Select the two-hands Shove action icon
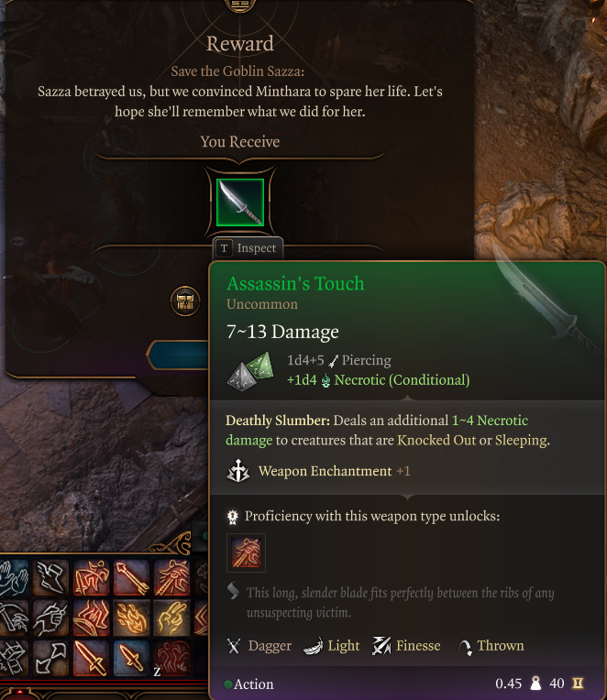Image resolution: width=607 pixels, height=700 pixels. [13, 579]
